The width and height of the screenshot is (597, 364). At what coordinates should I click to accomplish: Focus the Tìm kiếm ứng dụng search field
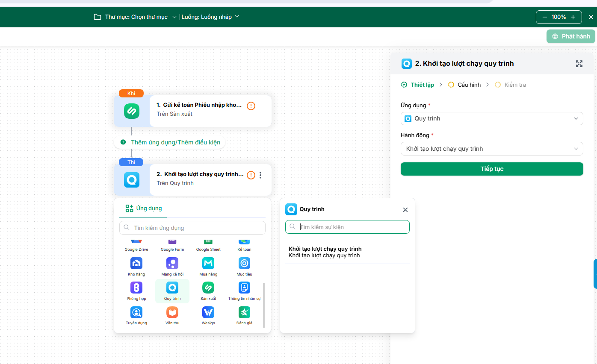[x=192, y=228]
